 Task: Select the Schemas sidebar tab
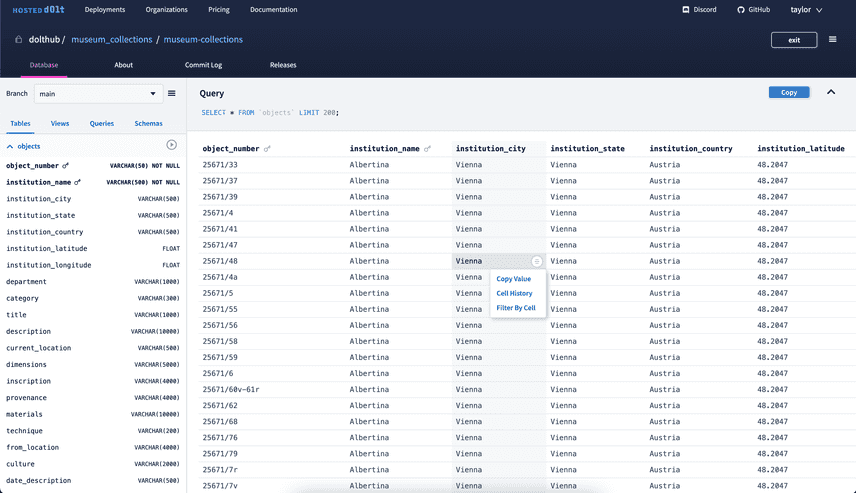[x=148, y=123]
